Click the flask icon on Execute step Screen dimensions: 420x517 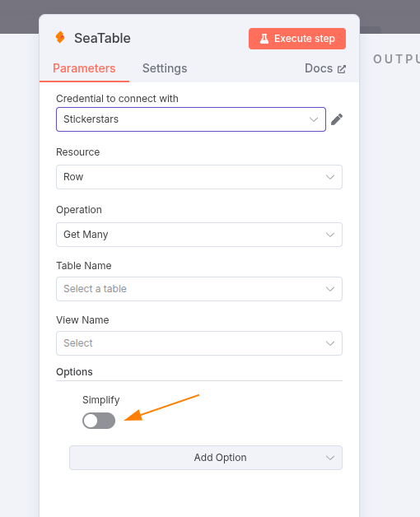[264, 39]
